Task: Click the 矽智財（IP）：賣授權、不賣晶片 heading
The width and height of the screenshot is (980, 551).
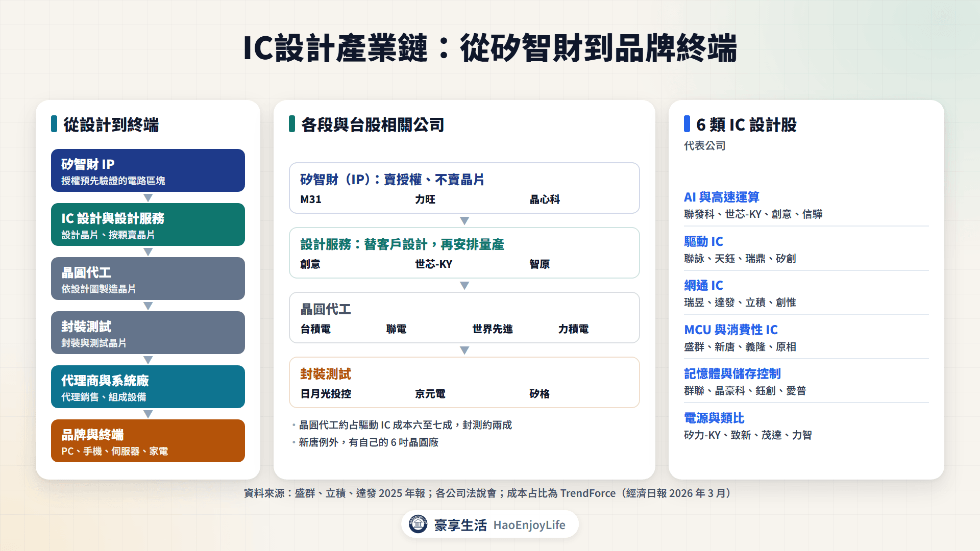Action: click(x=392, y=180)
